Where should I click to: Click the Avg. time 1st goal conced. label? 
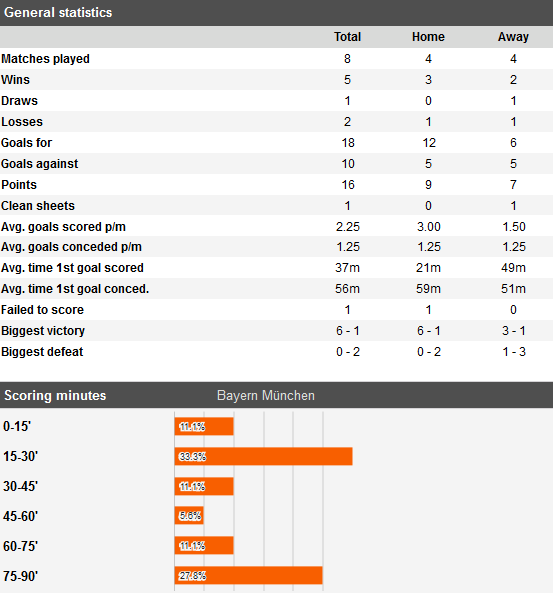click(x=75, y=289)
